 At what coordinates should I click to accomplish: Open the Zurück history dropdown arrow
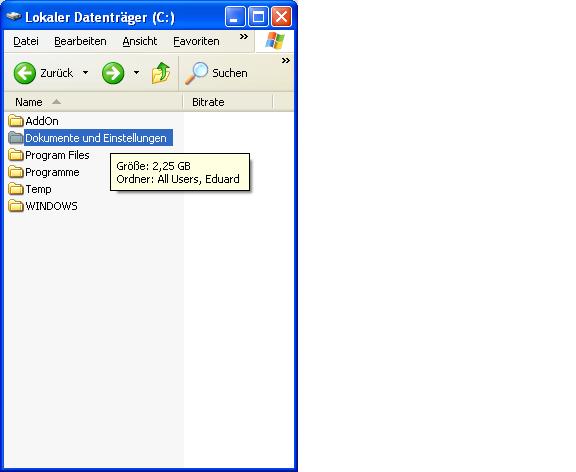tap(85, 73)
